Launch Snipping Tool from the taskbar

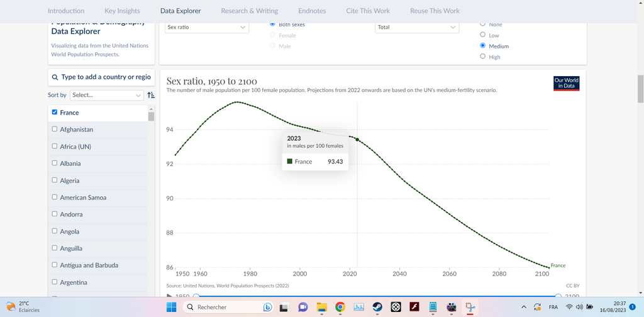tap(470, 307)
